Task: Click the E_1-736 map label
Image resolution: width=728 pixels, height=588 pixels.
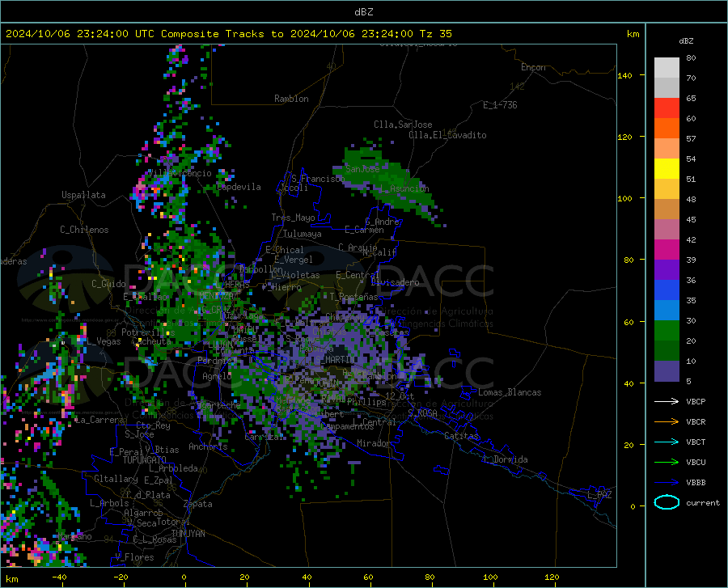Action: click(x=500, y=105)
